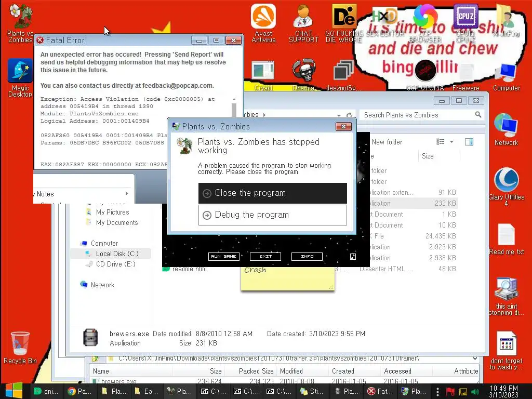Select the Freeware desktop icon
The image size is (532, 399).
click(x=466, y=77)
